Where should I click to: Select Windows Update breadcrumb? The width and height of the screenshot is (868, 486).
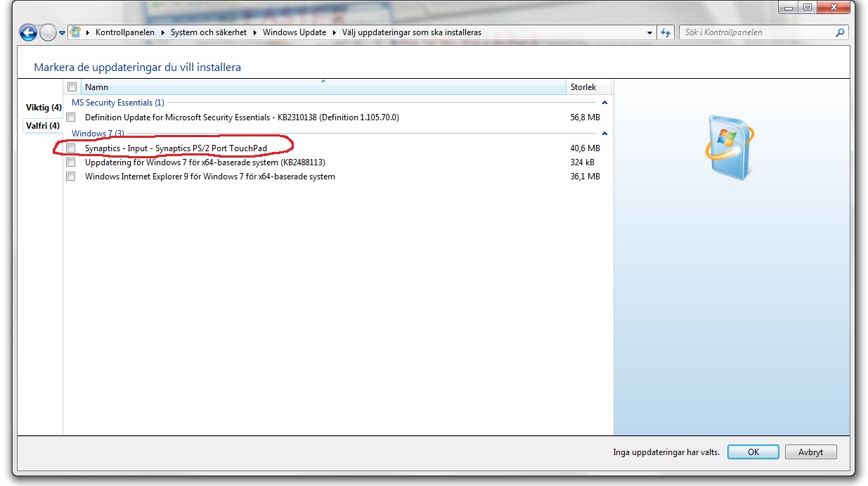click(294, 32)
